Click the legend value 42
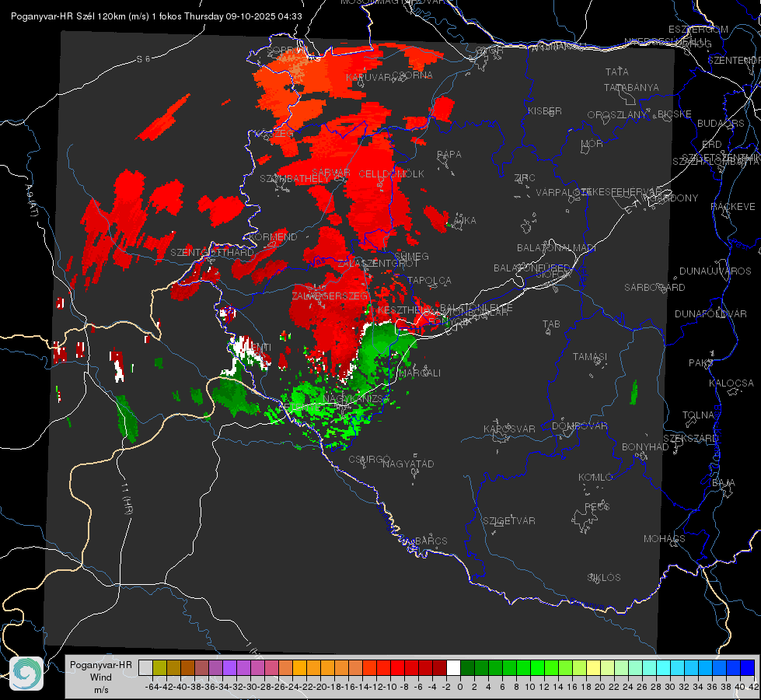Image resolution: width=761 pixels, height=700 pixels. pyautogui.click(x=754, y=687)
